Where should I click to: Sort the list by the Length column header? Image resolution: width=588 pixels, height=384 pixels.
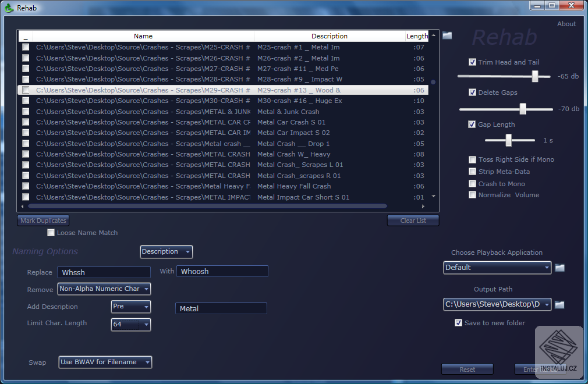pyautogui.click(x=417, y=36)
